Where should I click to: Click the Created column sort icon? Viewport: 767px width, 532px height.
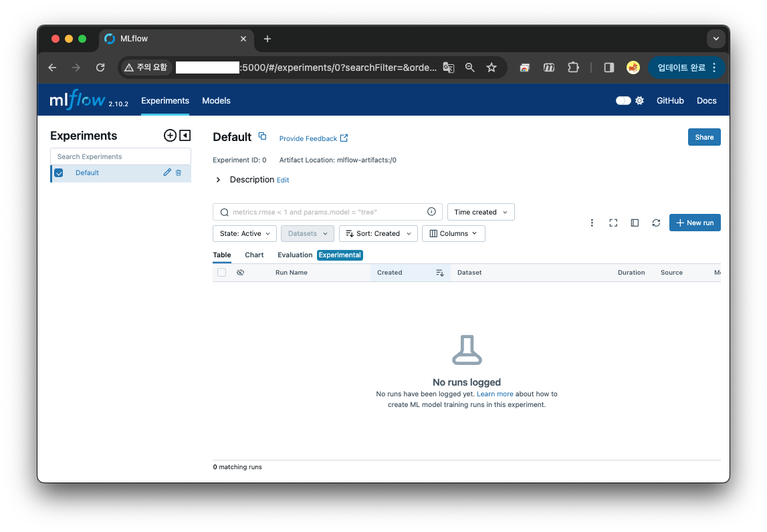point(440,273)
